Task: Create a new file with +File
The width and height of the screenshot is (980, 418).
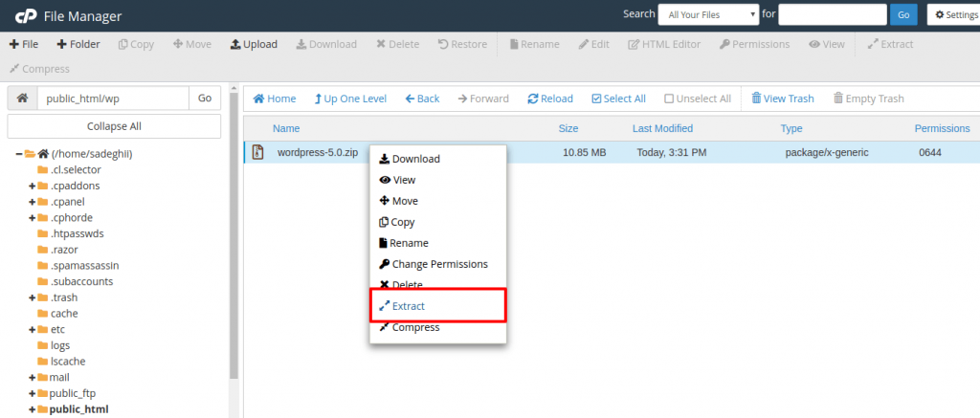Action: (24, 44)
